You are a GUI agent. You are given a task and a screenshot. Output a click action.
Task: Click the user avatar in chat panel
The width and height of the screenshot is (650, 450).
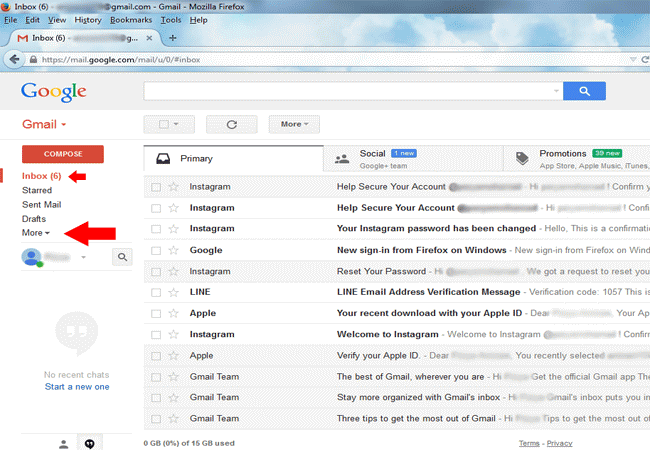coord(32,257)
